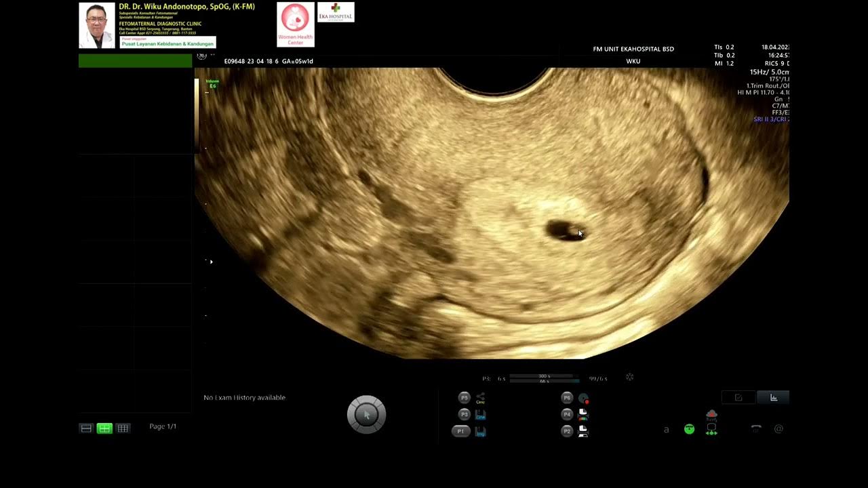Click the disc record icon beside P6

pyautogui.click(x=583, y=399)
